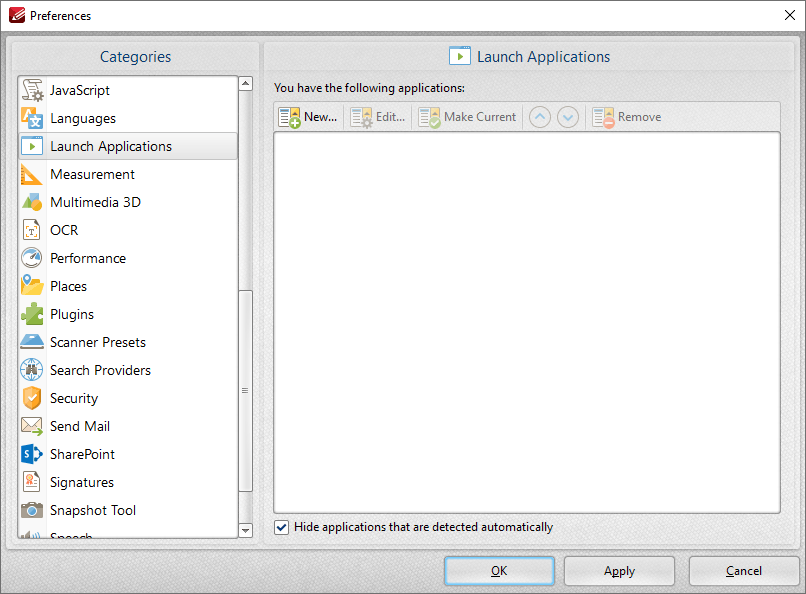The image size is (806, 594).
Task: Select the SharePoint category
Action: coord(82,454)
